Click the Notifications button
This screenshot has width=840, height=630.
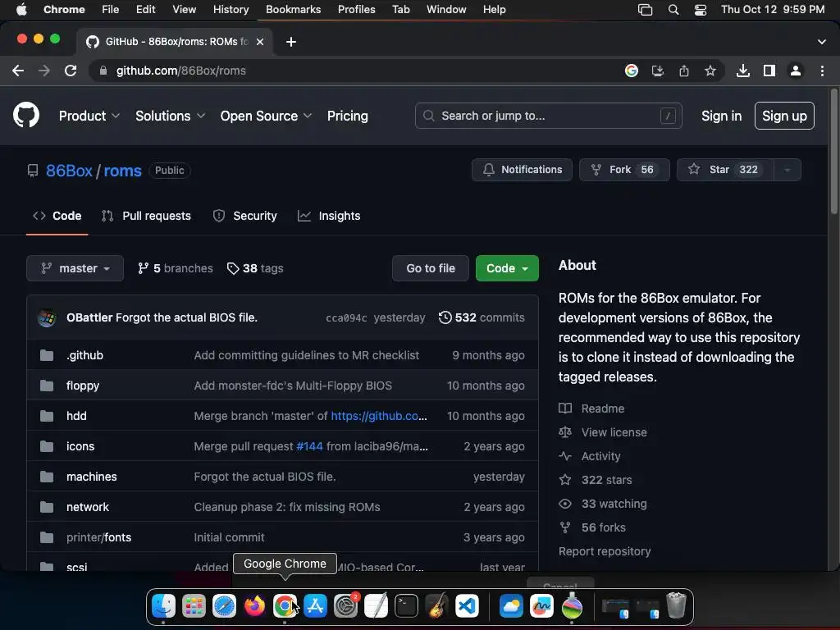click(522, 170)
